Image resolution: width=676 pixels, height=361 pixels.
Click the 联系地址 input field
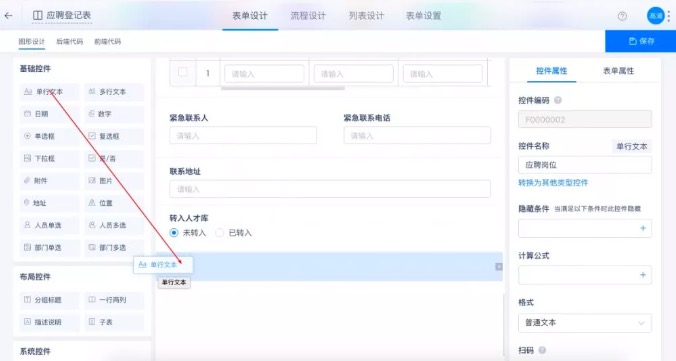330,189
